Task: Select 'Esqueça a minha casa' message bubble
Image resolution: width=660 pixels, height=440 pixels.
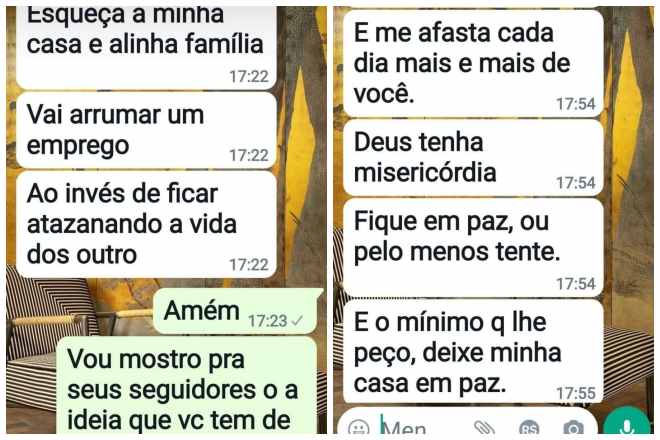Action: pyautogui.click(x=146, y=47)
